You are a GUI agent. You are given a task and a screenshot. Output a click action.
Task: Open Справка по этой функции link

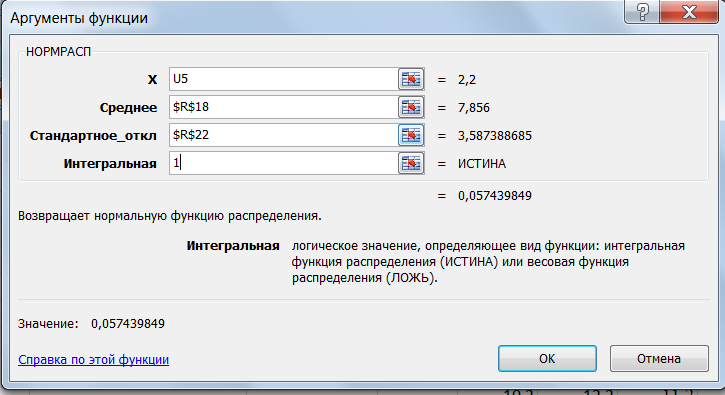tap(93, 359)
